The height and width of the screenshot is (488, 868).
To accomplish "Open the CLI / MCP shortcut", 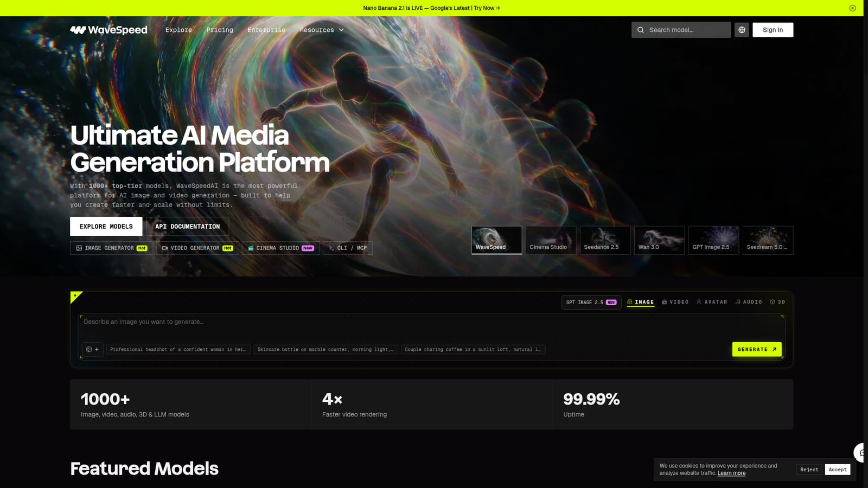I will click(x=348, y=248).
